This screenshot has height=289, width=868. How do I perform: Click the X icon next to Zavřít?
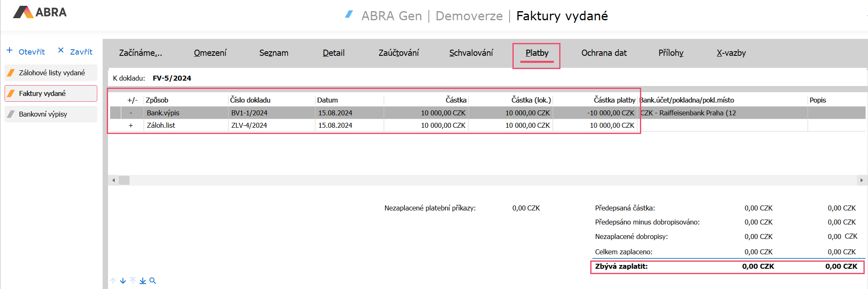[x=61, y=50]
